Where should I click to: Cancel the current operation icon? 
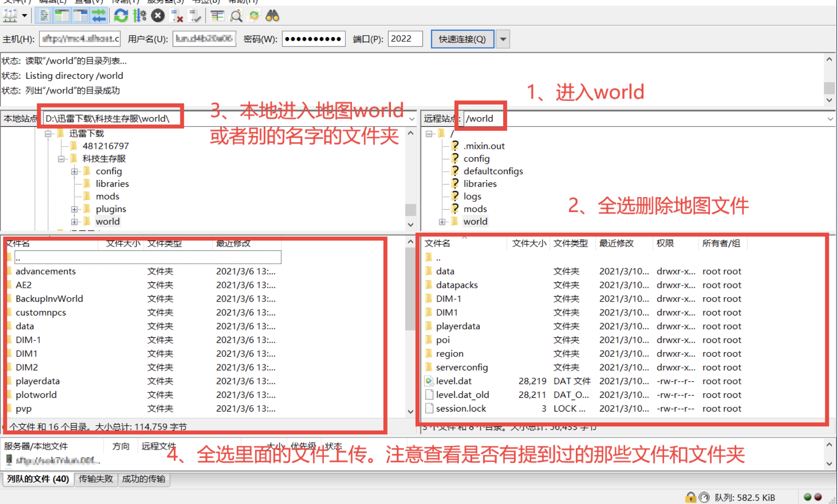pyautogui.click(x=158, y=16)
